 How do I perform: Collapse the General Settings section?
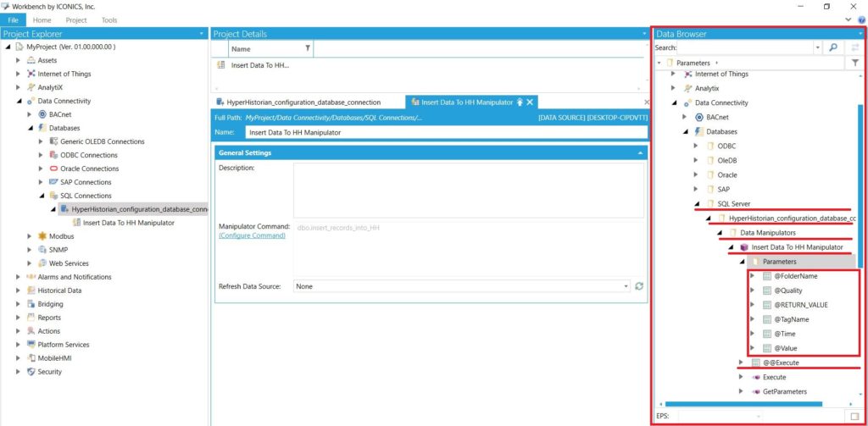[x=640, y=152]
